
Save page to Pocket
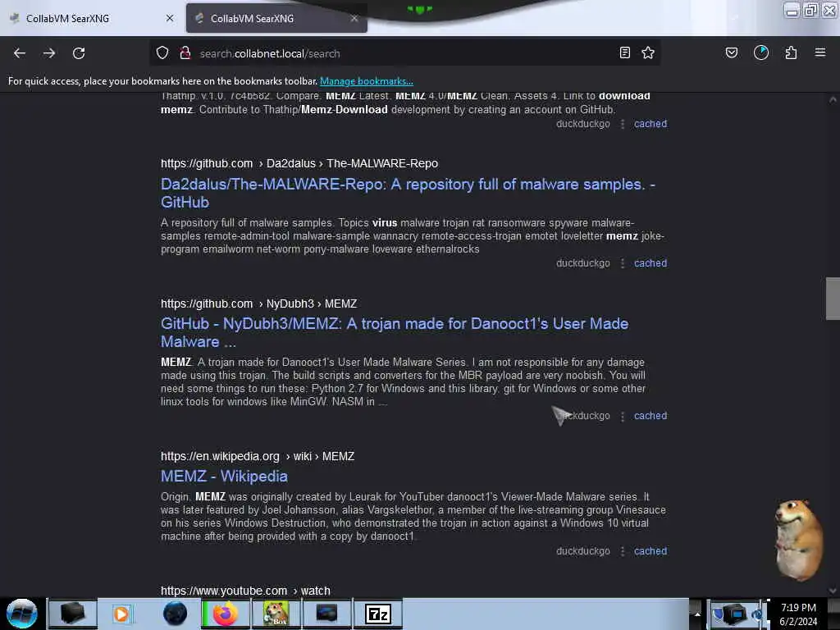(731, 52)
